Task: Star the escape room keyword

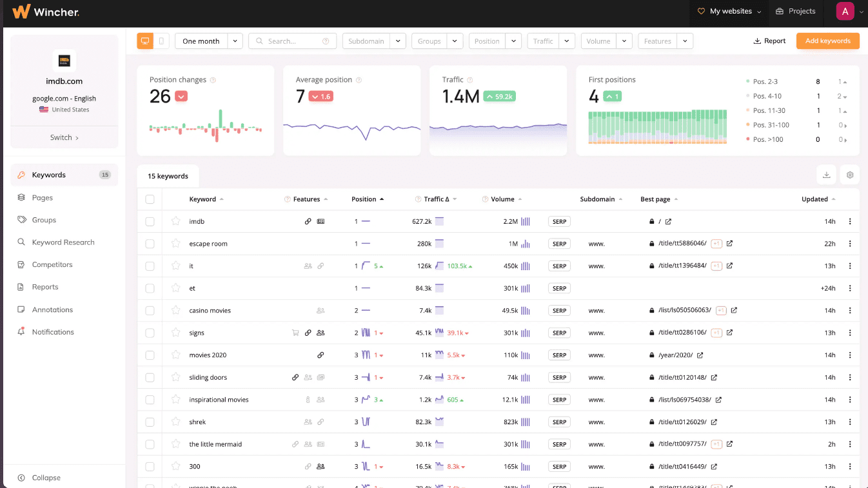Action: pos(175,244)
